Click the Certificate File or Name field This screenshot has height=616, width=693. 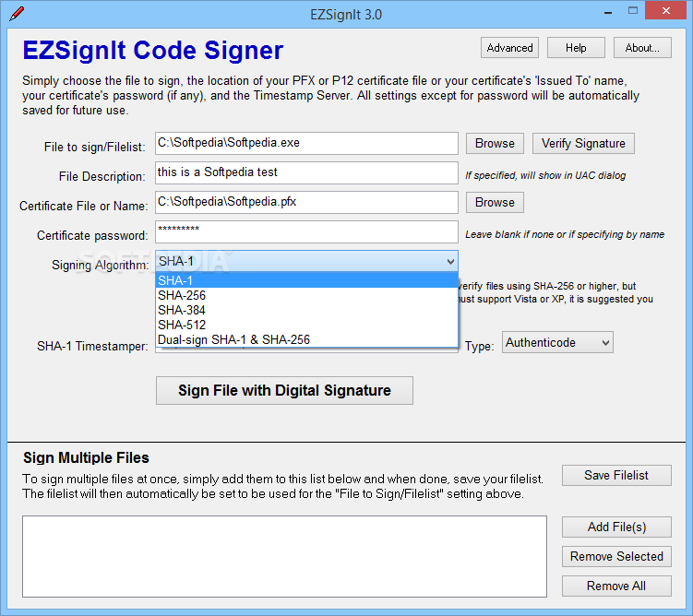[306, 202]
